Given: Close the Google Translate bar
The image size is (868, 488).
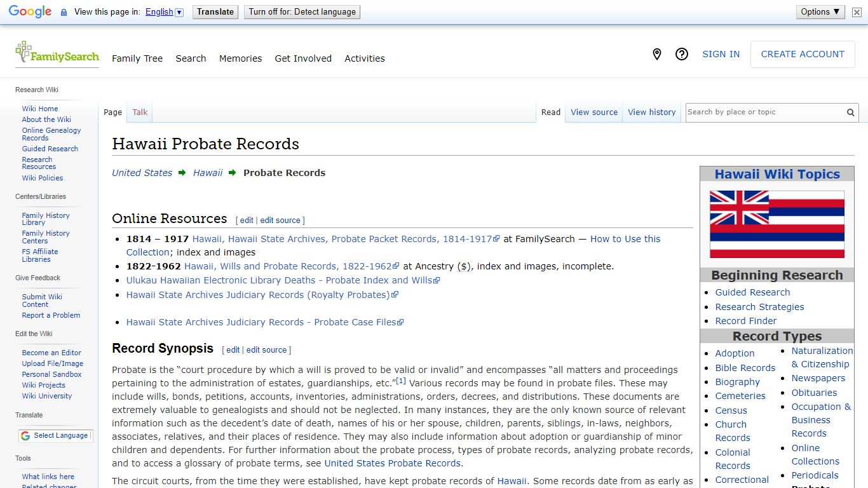Looking at the screenshot, I should pyautogui.click(x=857, y=12).
